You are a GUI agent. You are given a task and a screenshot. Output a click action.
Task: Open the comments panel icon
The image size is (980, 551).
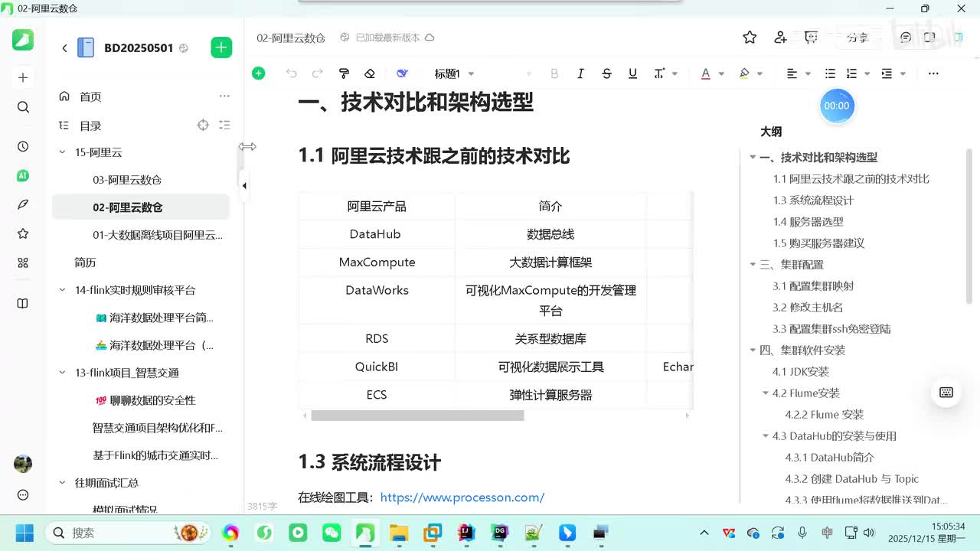pyautogui.click(x=906, y=37)
